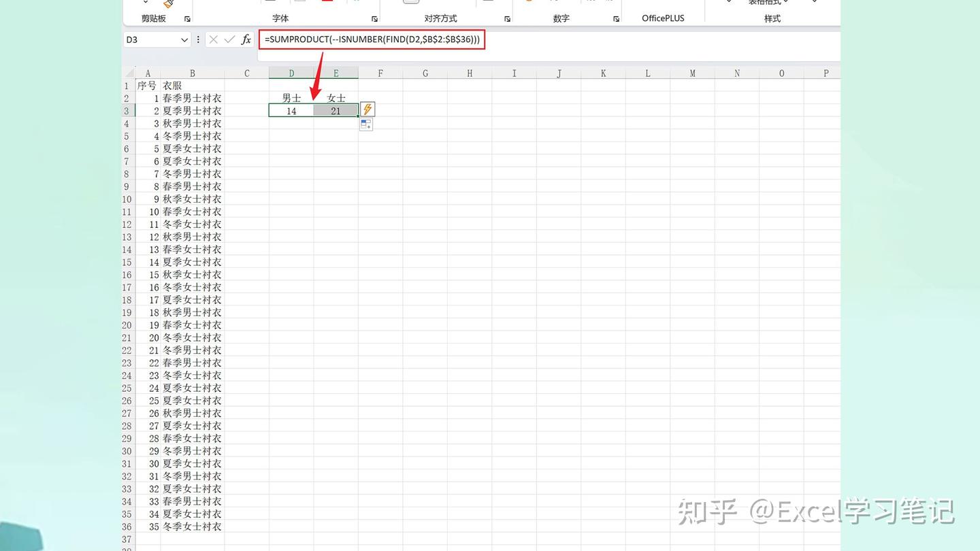Expand the 样式 gallery dropdown arrow
The image size is (980, 551).
tap(814, 3)
